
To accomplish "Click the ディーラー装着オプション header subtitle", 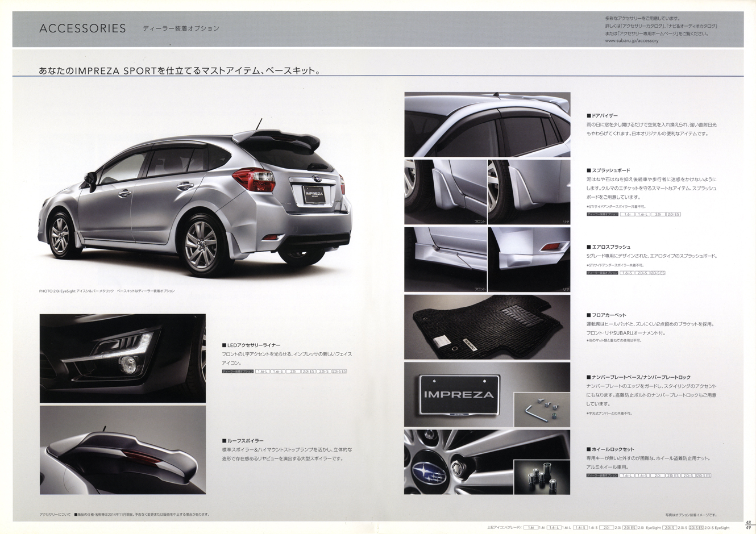I will pos(181,28).
